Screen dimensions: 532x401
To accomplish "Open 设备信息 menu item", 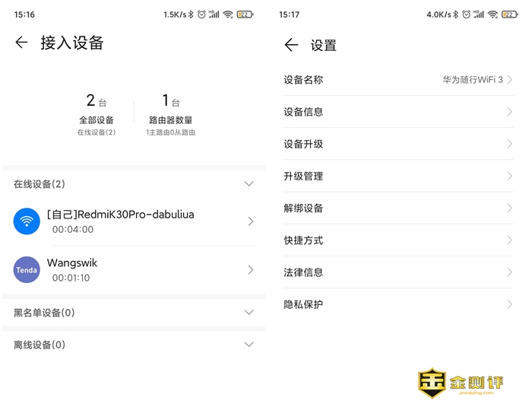I will coord(397,112).
